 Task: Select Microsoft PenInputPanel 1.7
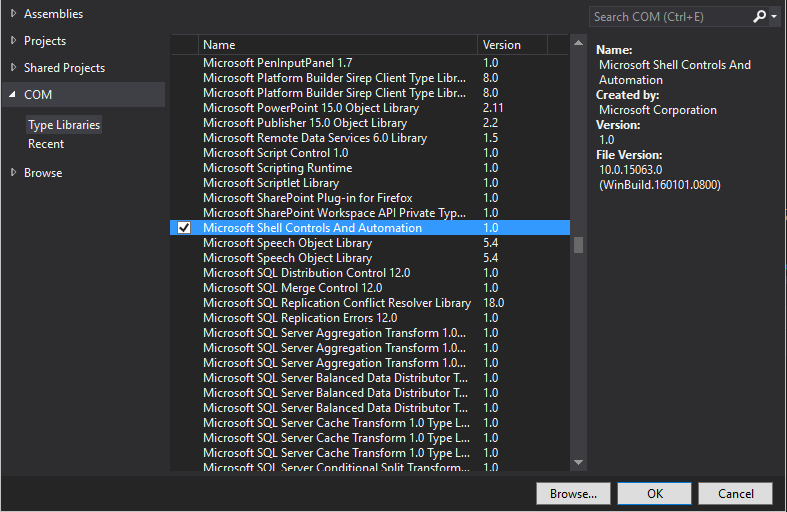[x=370, y=63]
